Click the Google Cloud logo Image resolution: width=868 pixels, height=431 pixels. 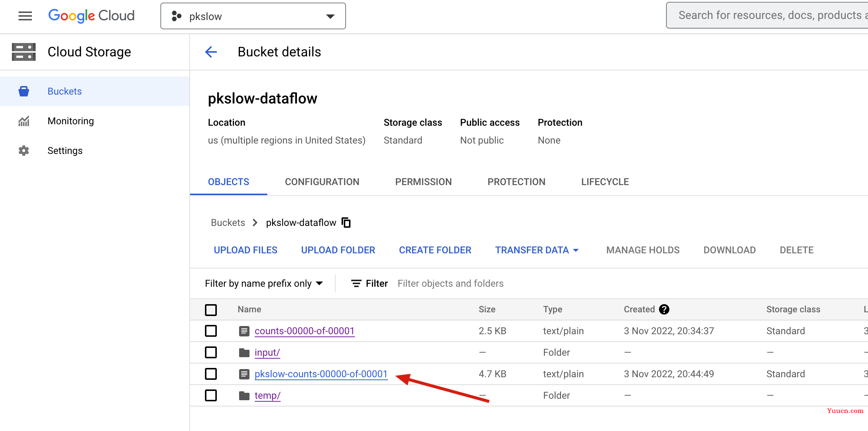coord(91,16)
